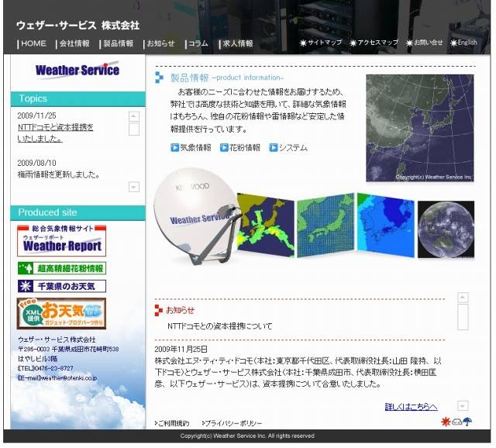Open the 花粉情報 link
Image resolution: width=496 pixels, height=448 pixels.
click(x=245, y=148)
